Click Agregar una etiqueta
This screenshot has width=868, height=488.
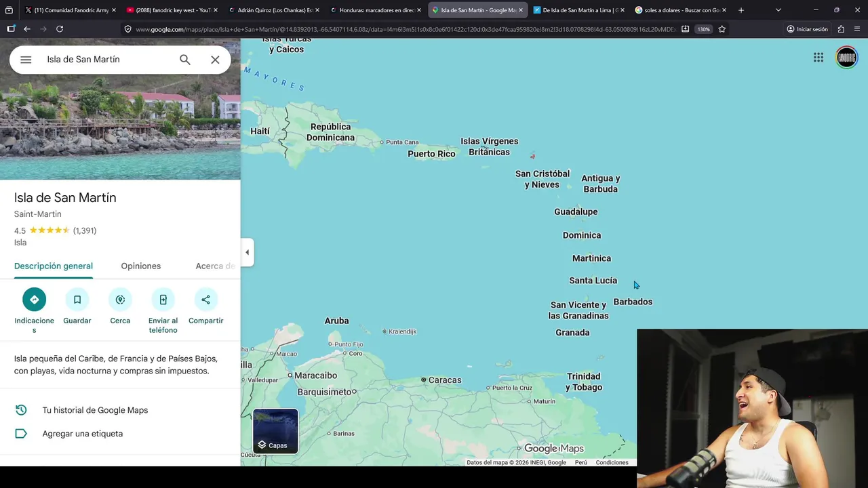tap(120, 434)
